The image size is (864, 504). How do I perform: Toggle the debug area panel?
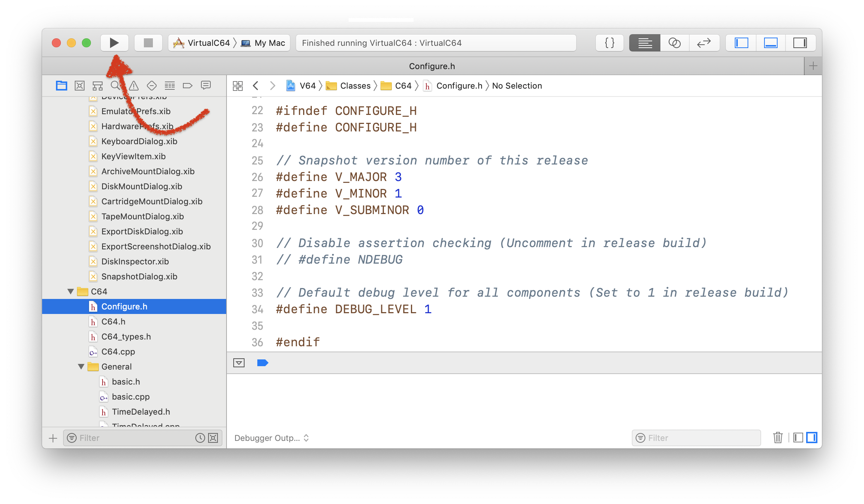[770, 43]
